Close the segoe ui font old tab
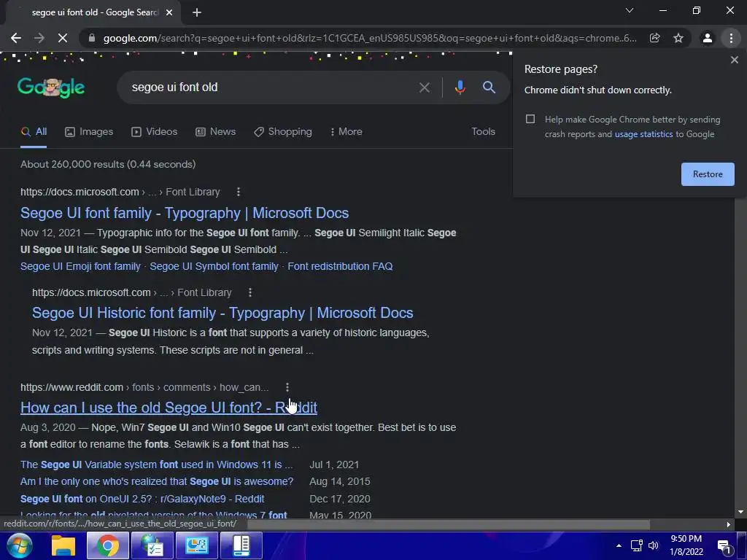Screen dimensions: 747x560 tap(169, 13)
